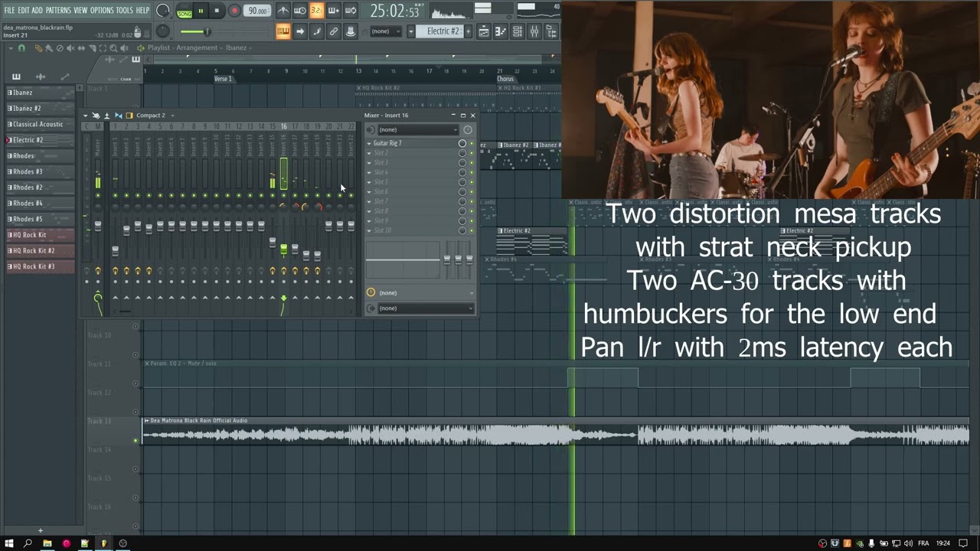Mute mixer track Insert 1 LED
This screenshot has height=551, width=980.
click(116, 195)
